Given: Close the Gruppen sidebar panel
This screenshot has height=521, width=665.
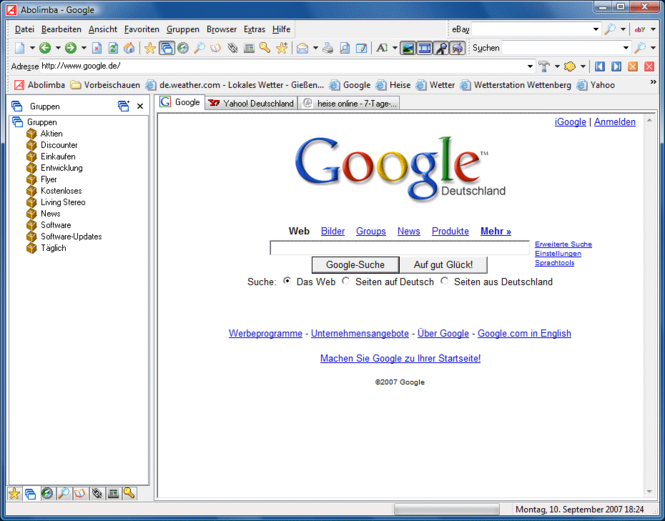Looking at the screenshot, I should point(140,106).
